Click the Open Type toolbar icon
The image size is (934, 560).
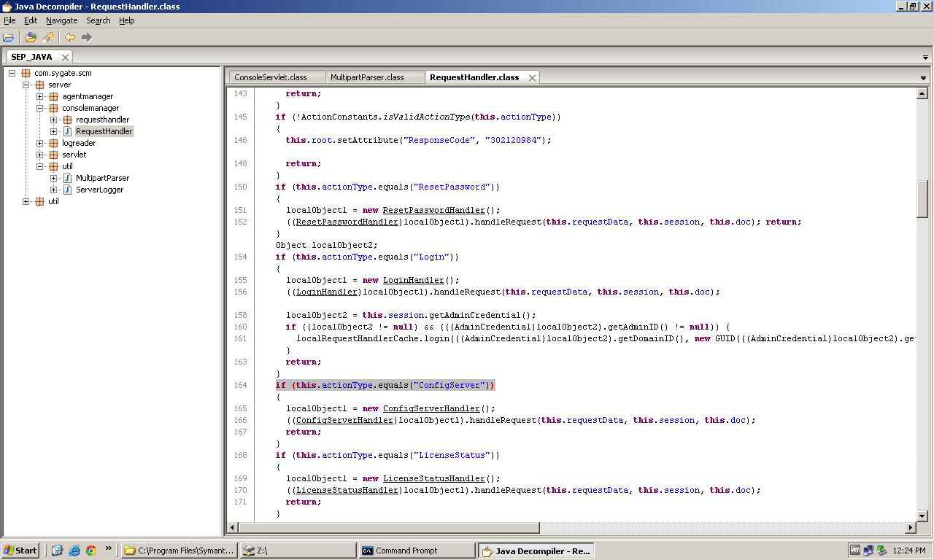pos(31,37)
